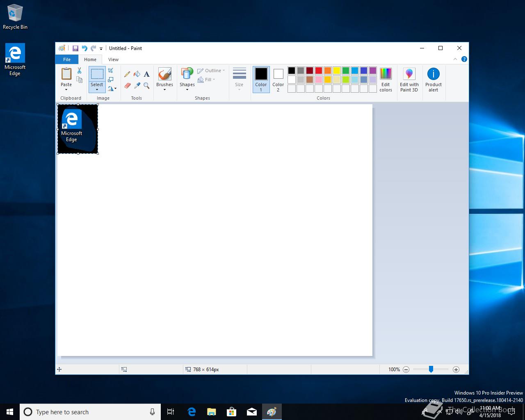Open Edit with Paint 3D
The height and width of the screenshot is (420, 525).
pyautogui.click(x=409, y=80)
